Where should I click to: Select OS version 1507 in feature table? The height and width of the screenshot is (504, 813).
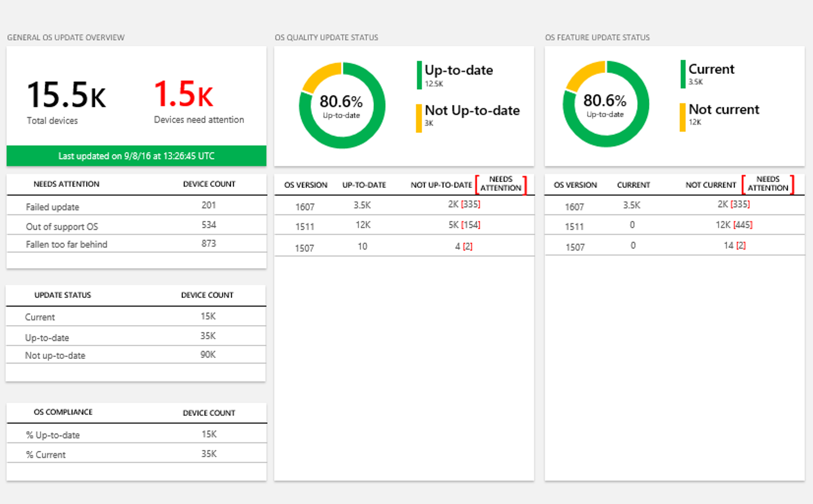575,247
